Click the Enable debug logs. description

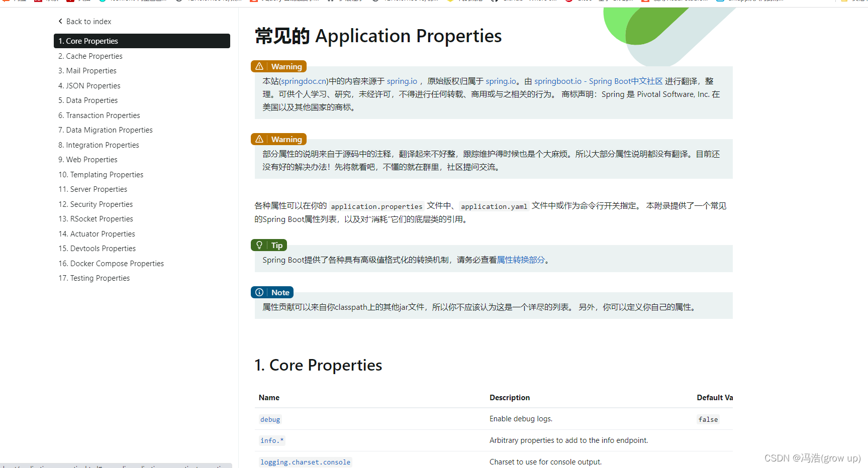521,419
